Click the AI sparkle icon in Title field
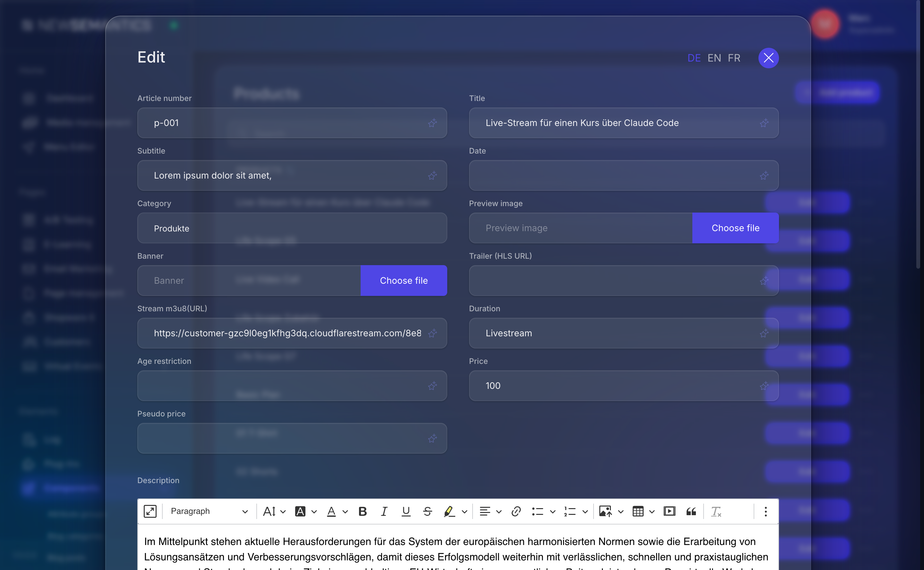The width and height of the screenshot is (924, 570). (764, 123)
